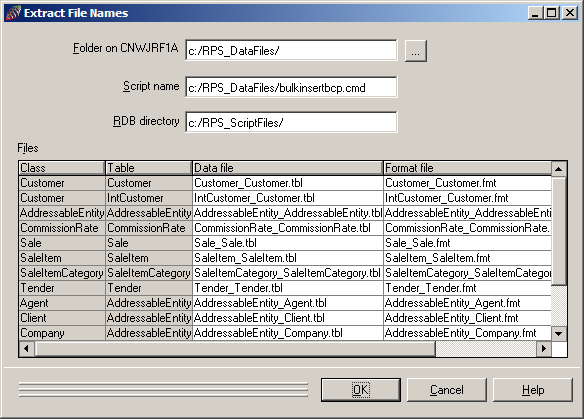The width and height of the screenshot is (584, 419).
Task: Click the horizontal scrollbar left arrow
Action: (x=26, y=349)
